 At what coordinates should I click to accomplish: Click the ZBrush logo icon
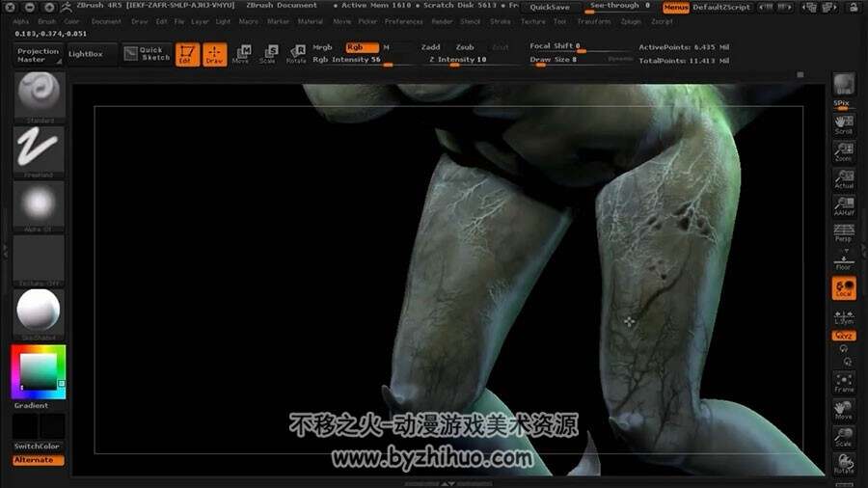point(67,7)
